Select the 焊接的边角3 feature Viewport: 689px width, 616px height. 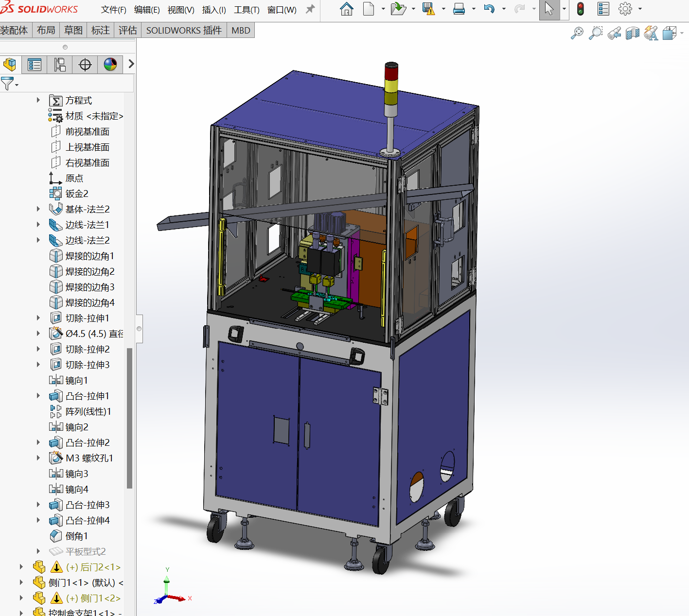tap(89, 287)
